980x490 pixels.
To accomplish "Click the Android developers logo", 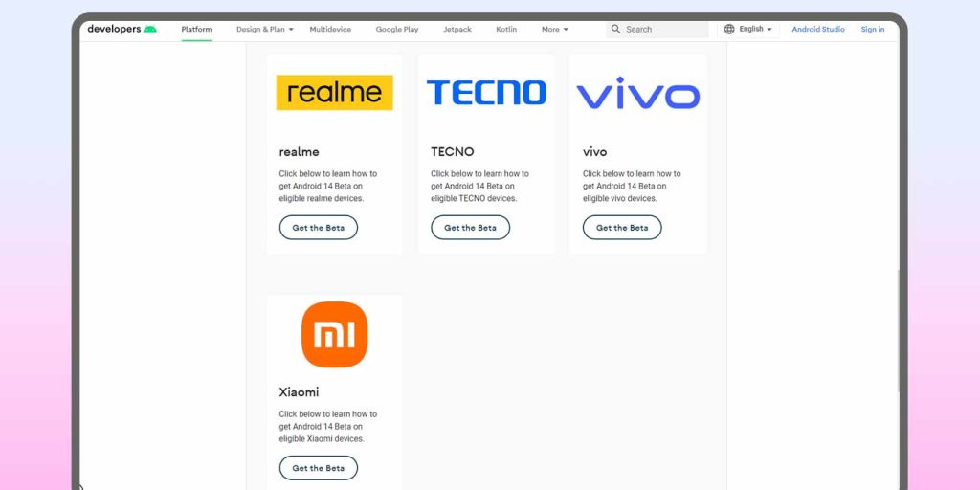I will (x=122, y=29).
